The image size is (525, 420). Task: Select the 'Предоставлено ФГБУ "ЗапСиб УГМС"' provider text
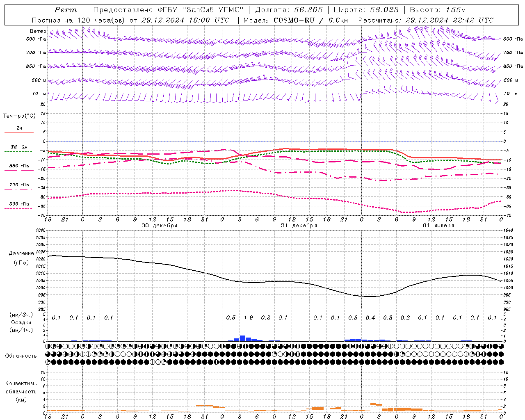pos(169,10)
